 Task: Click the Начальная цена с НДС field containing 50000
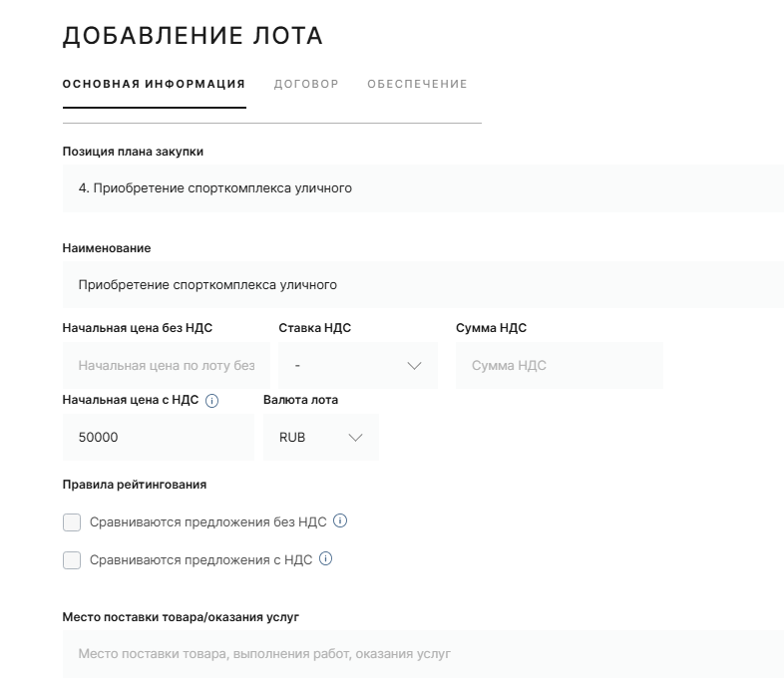pyautogui.click(x=158, y=438)
